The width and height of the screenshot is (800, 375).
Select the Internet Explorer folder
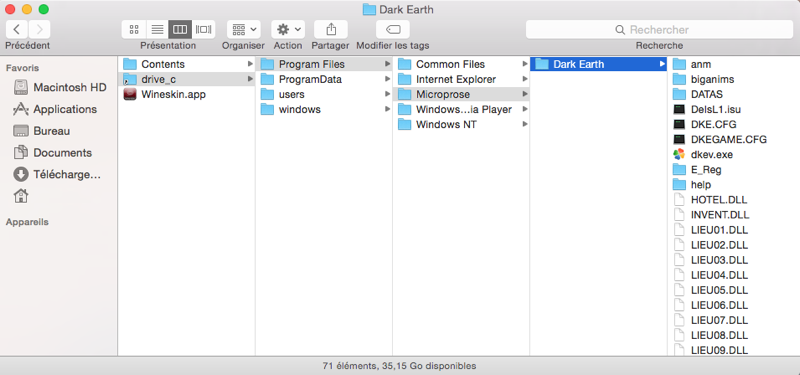coord(461,79)
